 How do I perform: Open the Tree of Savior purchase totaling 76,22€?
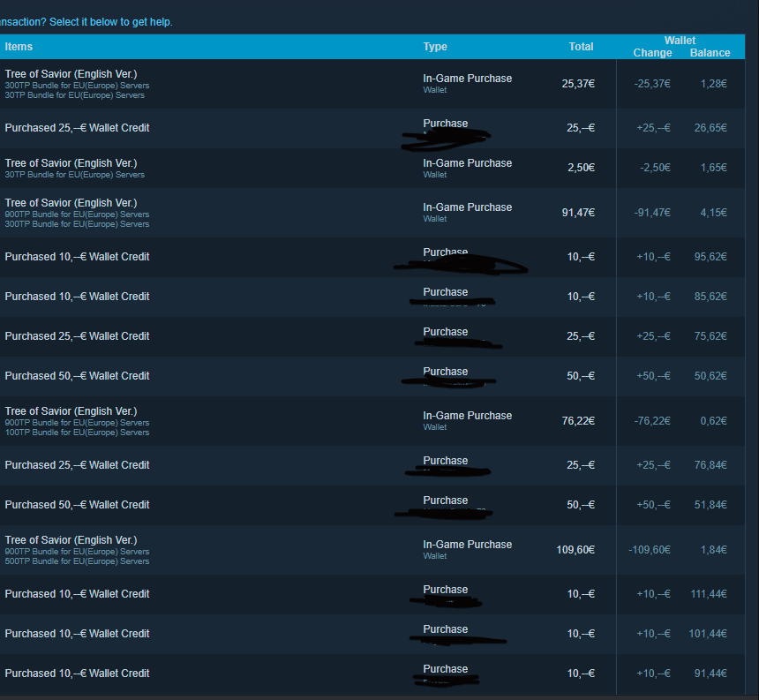372,421
